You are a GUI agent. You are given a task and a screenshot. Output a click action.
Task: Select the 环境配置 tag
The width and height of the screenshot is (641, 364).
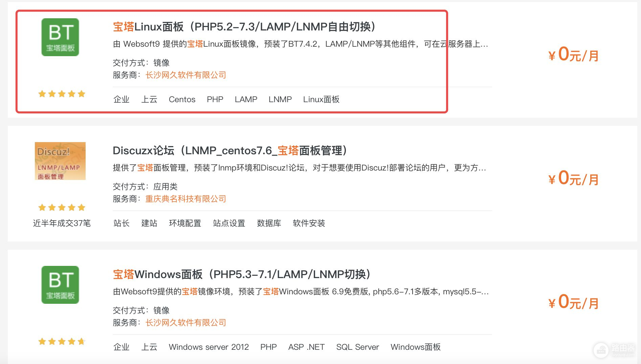[185, 223]
